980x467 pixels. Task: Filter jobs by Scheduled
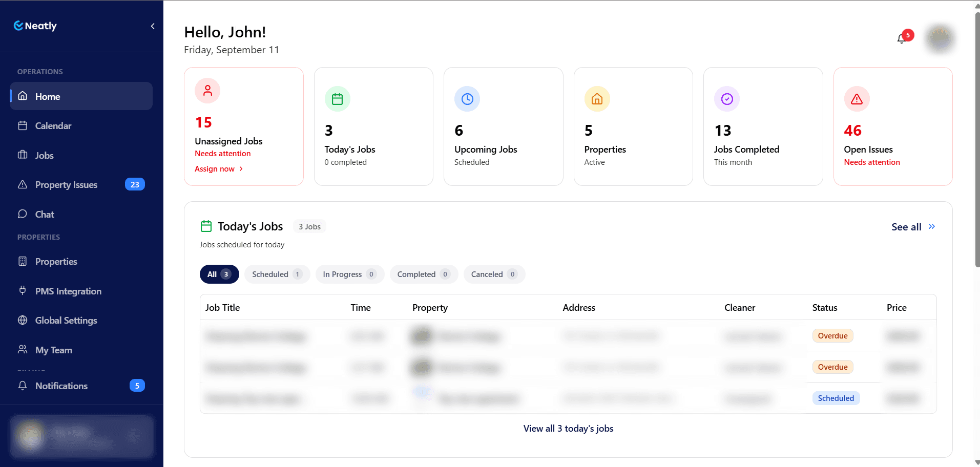pyautogui.click(x=277, y=274)
